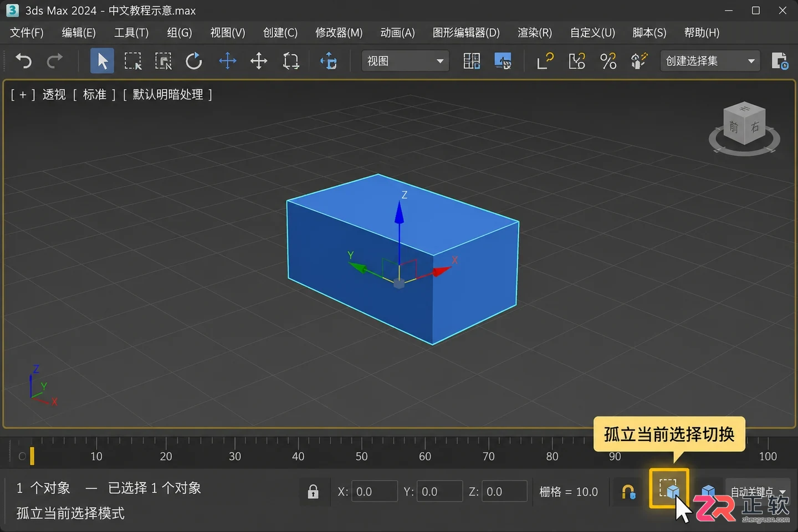Toggle the window/crossing selection mode
This screenshot has width=798, height=532.
pyautogui.click(x=163, y=61)
